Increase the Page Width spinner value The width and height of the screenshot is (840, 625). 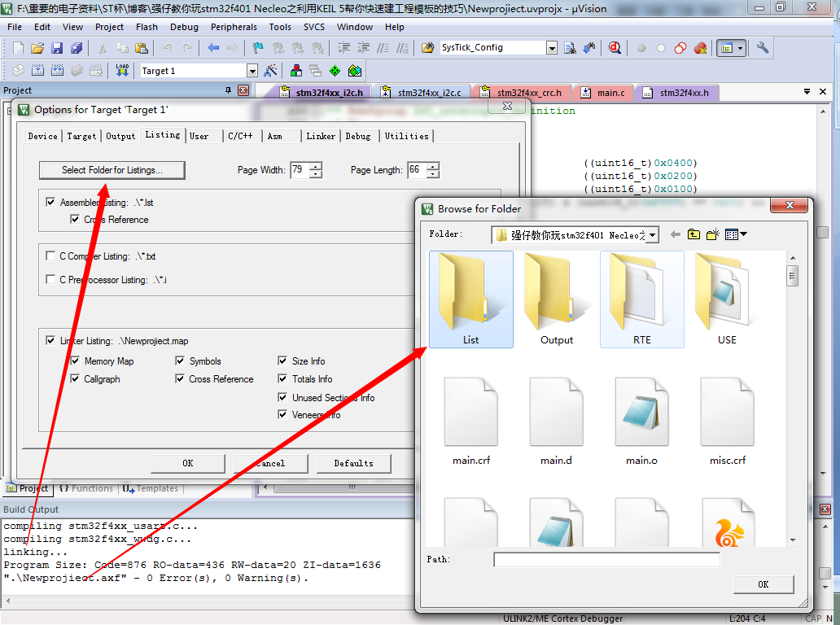point(317,166)
